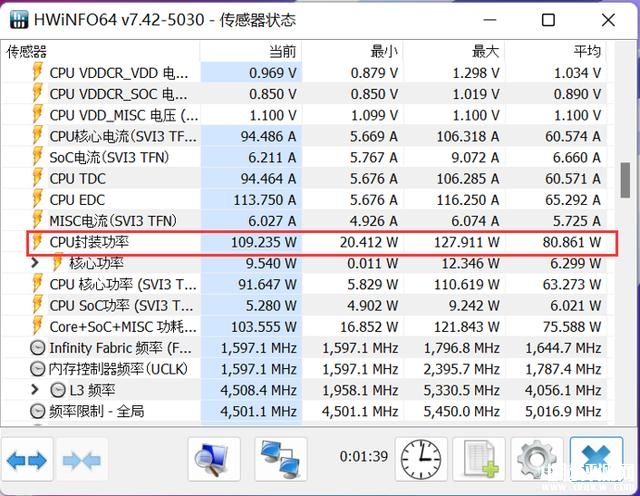Click lightning icon of CPU核心电流 row

point(38,136)
